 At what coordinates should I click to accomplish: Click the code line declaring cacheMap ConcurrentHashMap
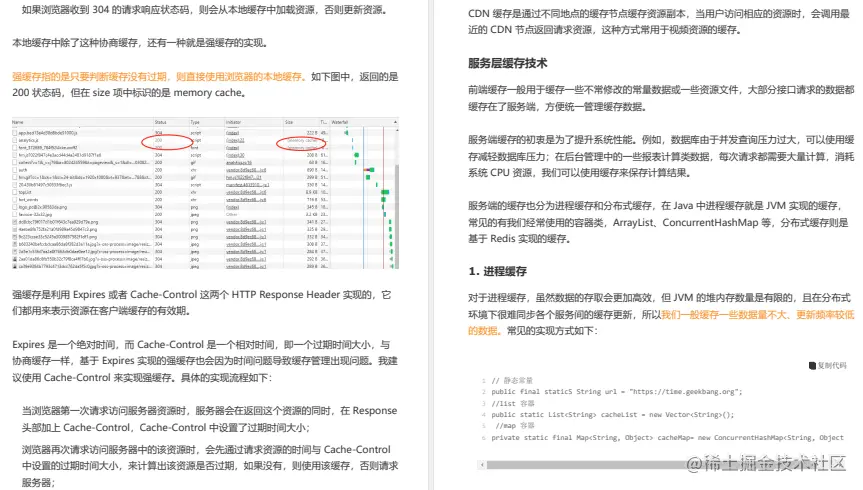(x=667, y=438)
